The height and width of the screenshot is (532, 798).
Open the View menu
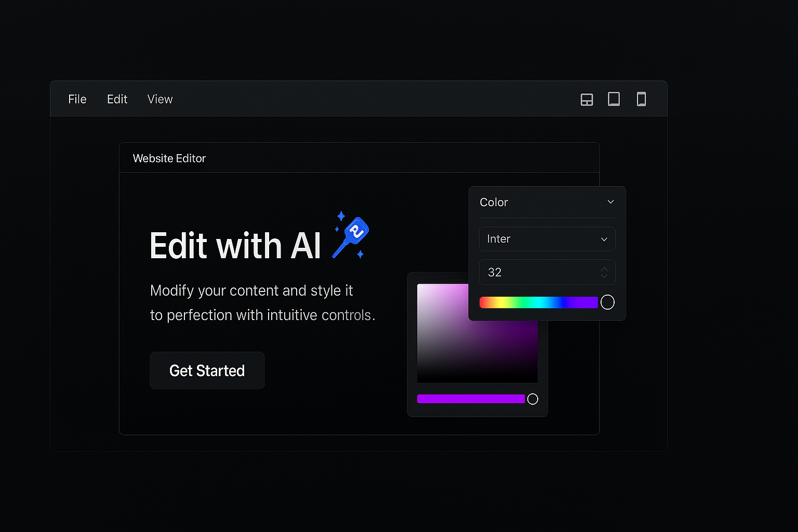[159, 99]
